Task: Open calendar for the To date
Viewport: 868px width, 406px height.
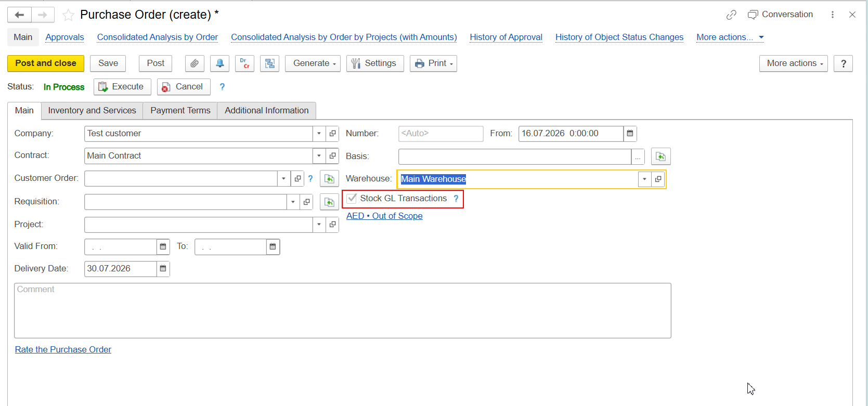Action: point(273,247)
